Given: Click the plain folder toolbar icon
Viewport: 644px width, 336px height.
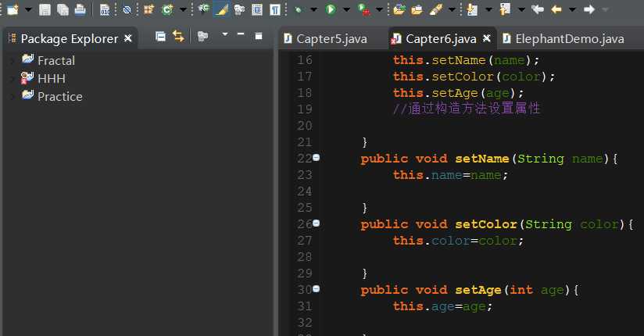Looking at the screenshot, I should coord(417,9).
